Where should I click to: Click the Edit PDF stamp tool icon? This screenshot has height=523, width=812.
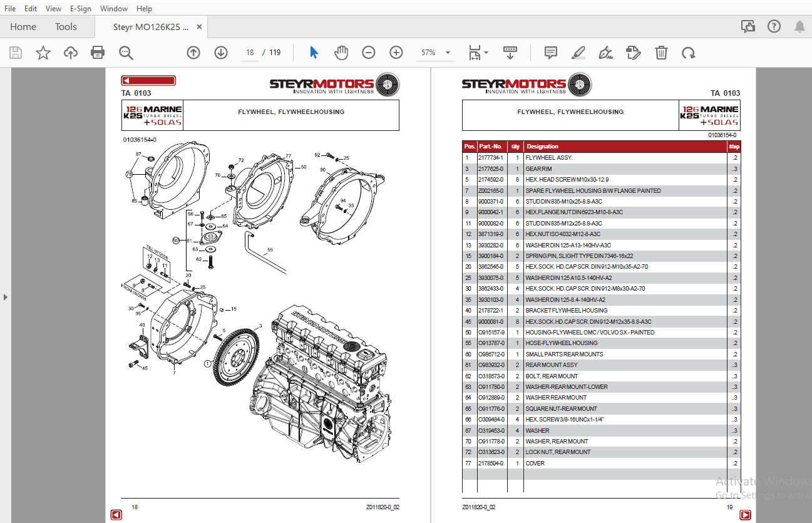[x=634, y=53]
